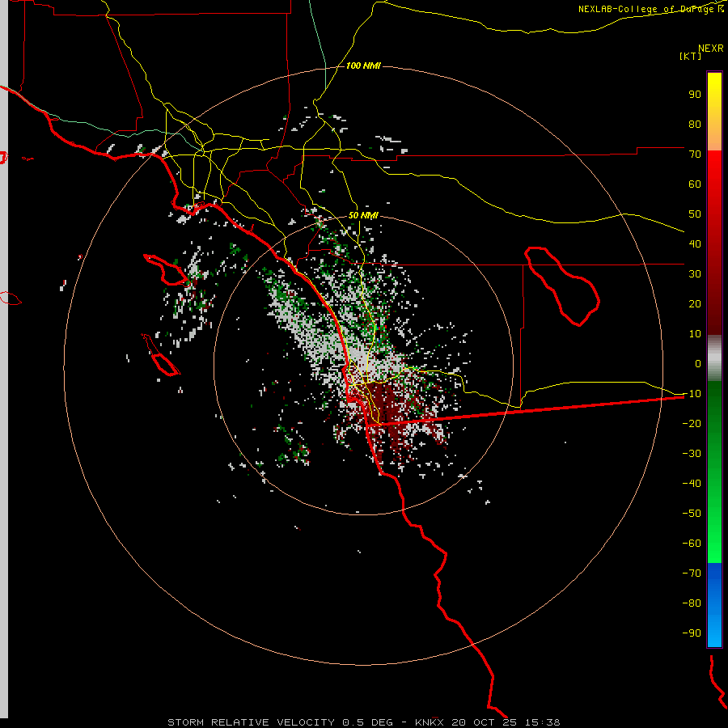Pick the gray zero-velocity segment of the color bar

pos(714,358)
